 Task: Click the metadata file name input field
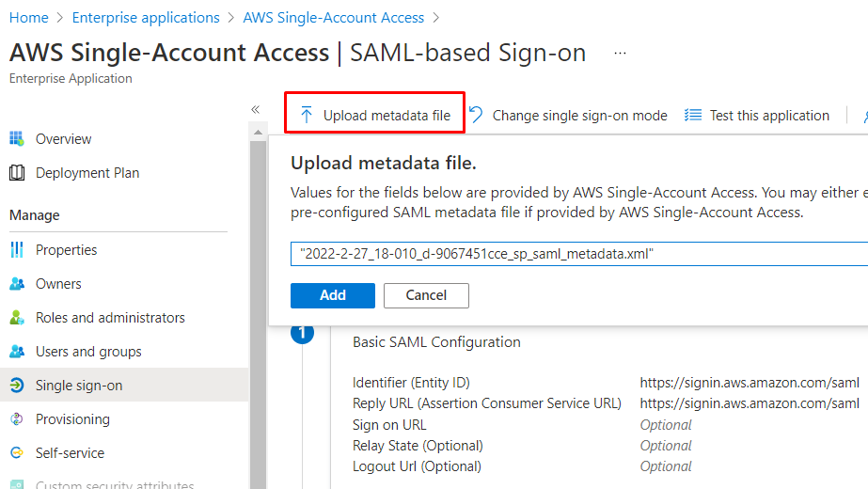tap(577, 254)
